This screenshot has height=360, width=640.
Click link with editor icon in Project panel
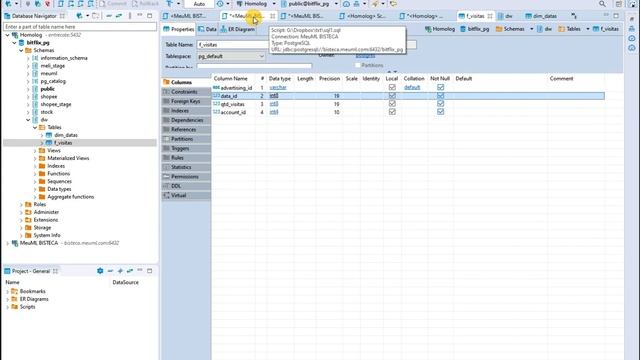(x=130, y=271)
